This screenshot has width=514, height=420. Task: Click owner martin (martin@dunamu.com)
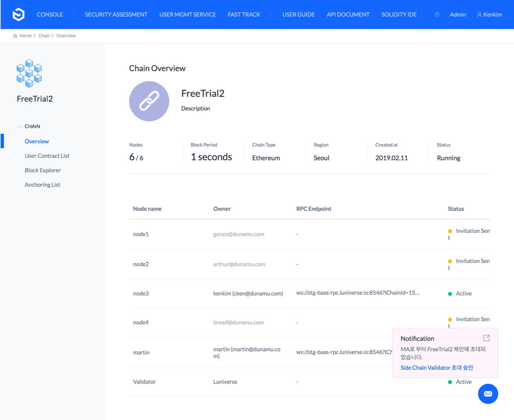(x=247, y=353)
